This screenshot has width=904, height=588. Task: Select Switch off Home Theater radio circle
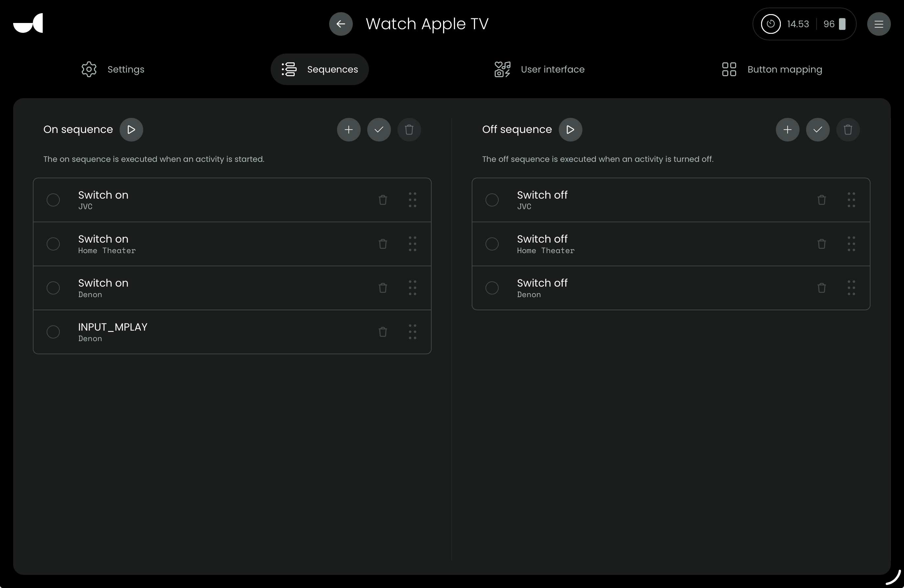coord(492,244)
